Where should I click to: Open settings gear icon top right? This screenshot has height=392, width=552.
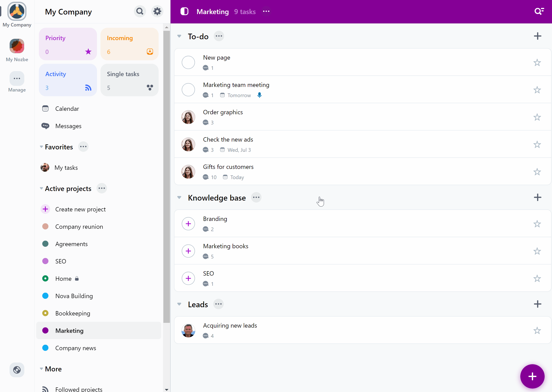pyautogui.click(x=157, y=11)
